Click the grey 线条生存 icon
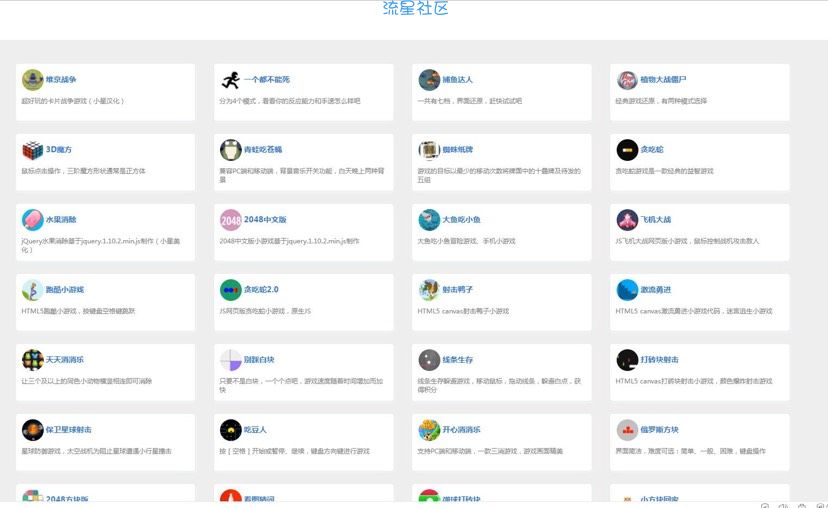 (x=429, y=360)
